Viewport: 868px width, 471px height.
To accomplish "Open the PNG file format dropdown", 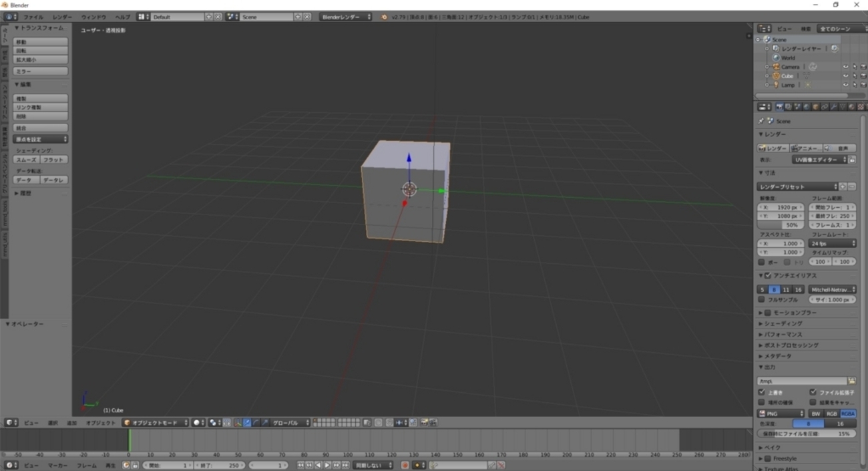I will click(x=781, y=414).
